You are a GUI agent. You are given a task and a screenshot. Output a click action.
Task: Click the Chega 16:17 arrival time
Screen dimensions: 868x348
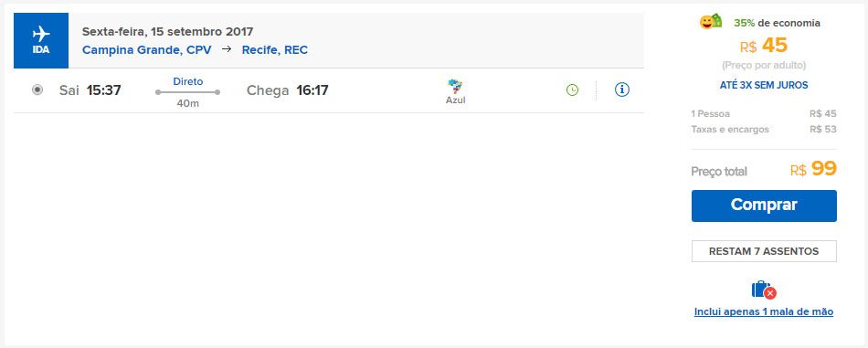pyautogui.click(x=287, y=90)
